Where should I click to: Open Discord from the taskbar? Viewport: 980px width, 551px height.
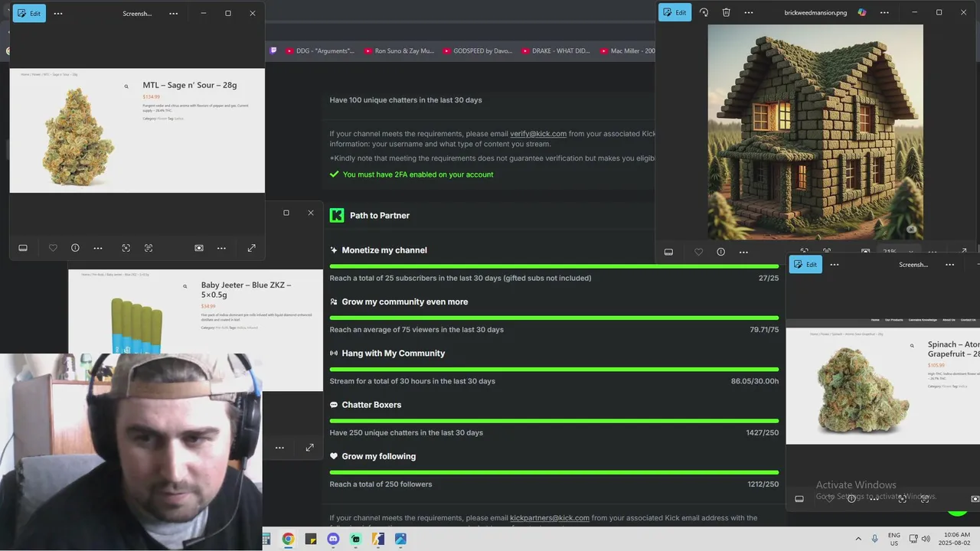tap(333, 539)
